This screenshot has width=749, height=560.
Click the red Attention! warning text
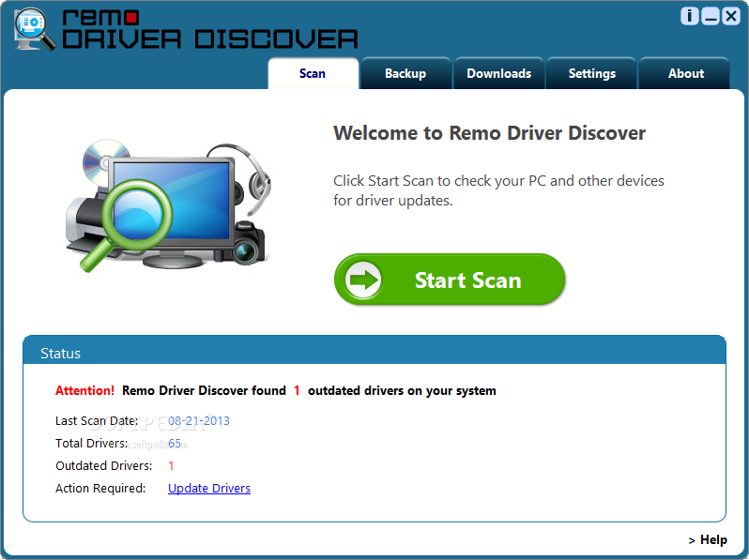coord(84,390)
